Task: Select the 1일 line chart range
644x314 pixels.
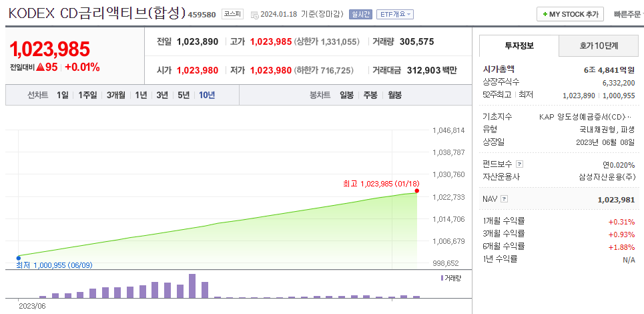Action: pyautogui.click(x=63, y=96)
